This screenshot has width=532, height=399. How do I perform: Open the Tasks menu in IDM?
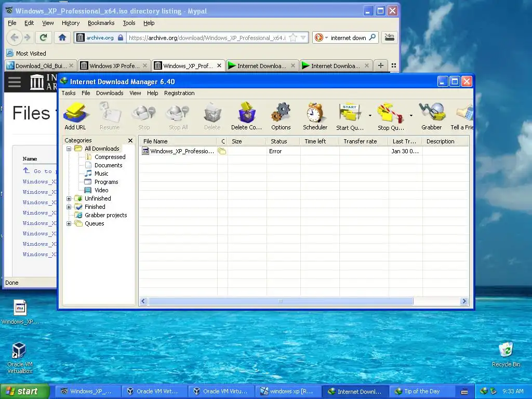[69, 93]
